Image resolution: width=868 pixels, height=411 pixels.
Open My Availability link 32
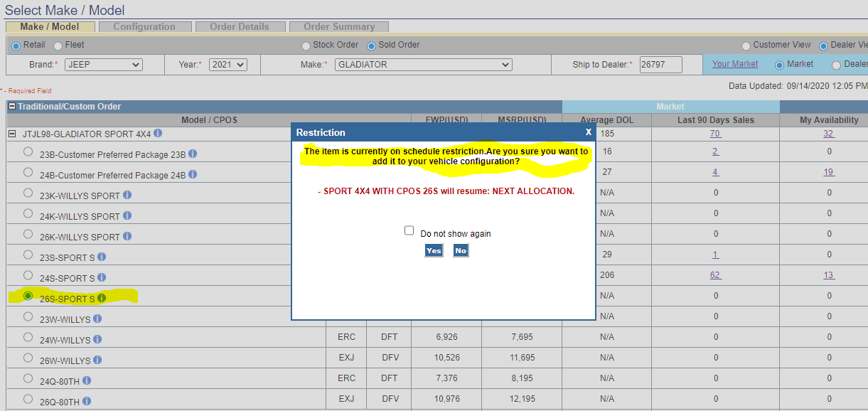click(828, 134)
